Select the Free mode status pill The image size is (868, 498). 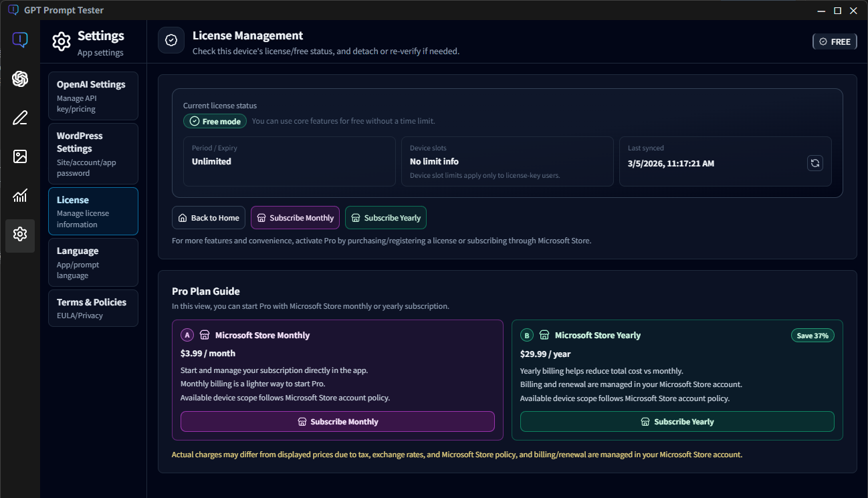pos(215,121)
